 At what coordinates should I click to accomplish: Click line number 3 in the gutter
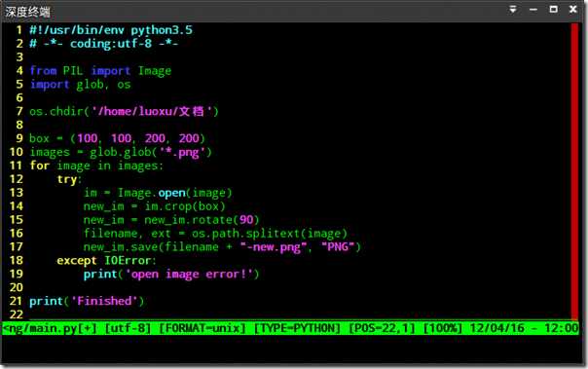point(19,57)
